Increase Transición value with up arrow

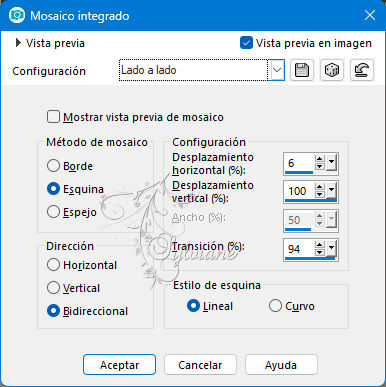click(320, 245)
